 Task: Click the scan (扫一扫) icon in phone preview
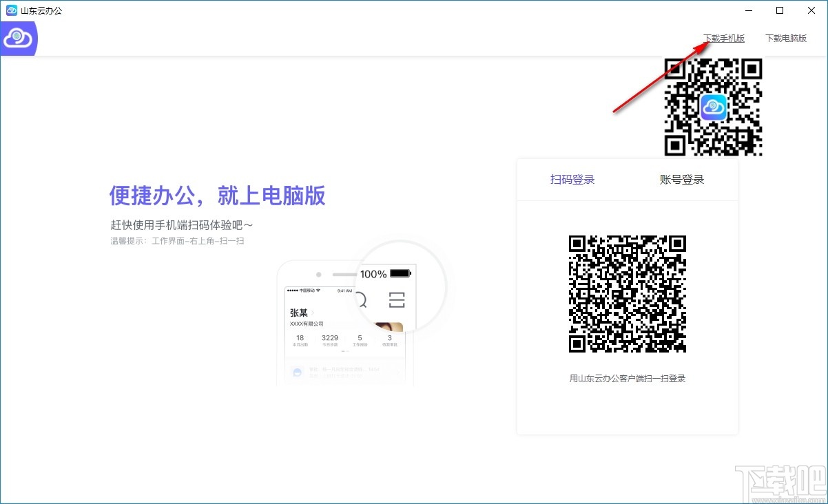396,300
